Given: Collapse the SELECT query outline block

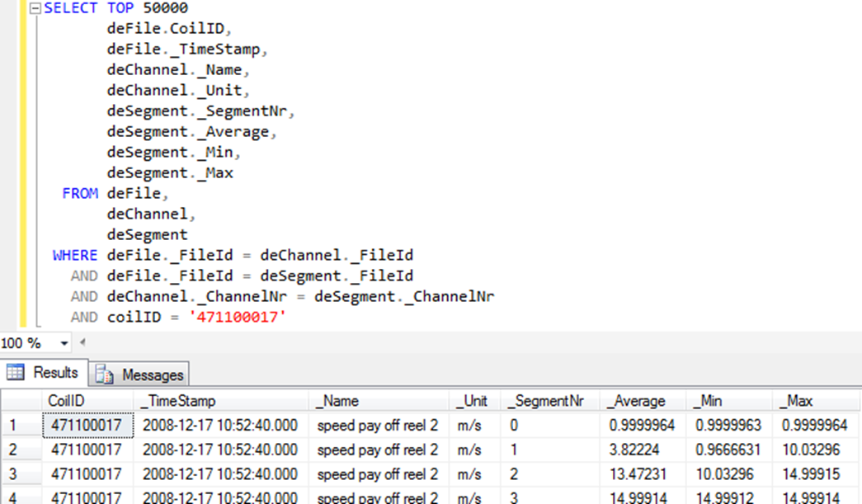Looking at the screenshot, I should pyautogui.click(x=35, y=8).
